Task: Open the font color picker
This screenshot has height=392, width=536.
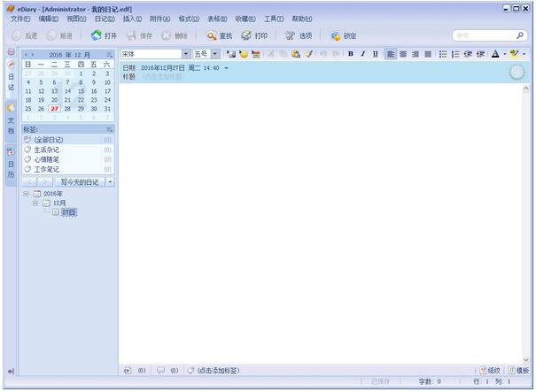Action: point(494,54)
